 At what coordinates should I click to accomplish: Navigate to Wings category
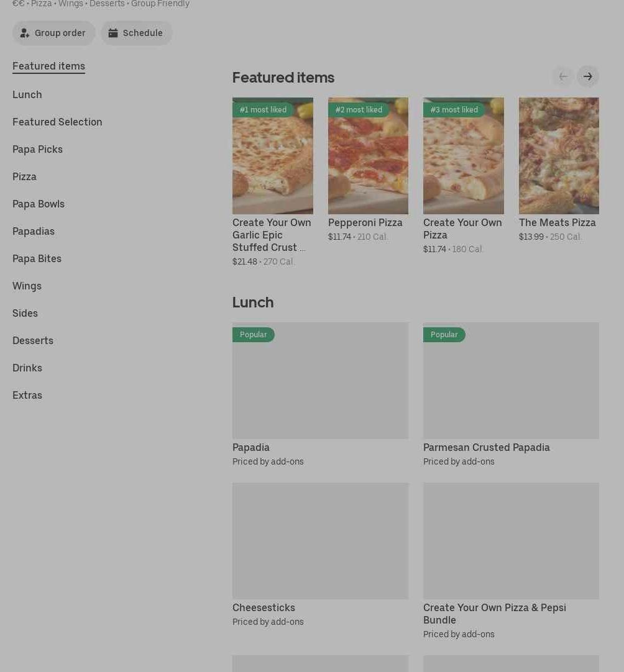coord(27,286)
